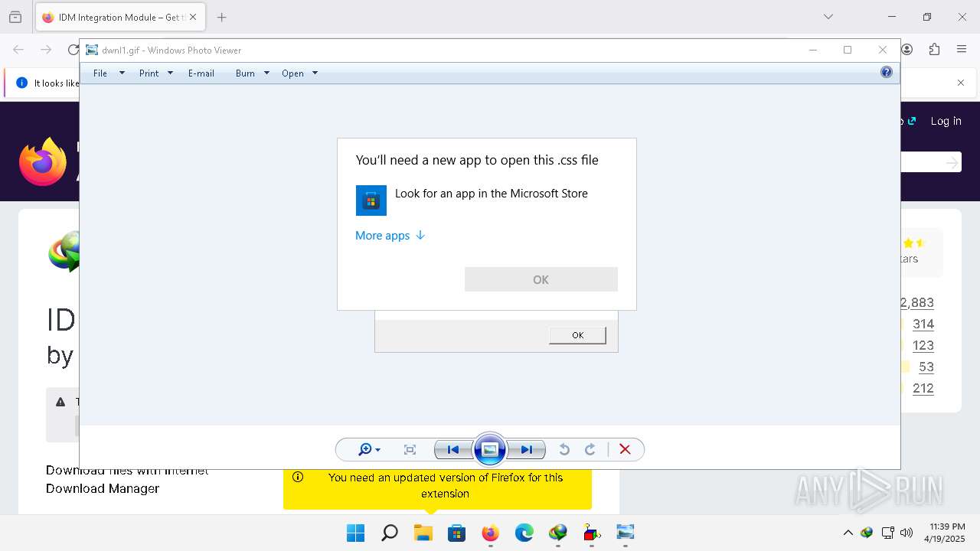Image resolution: width=980 pixels, height=551 pixels.
Task: Click the Firefox forward arrow
Action: point(46,50)
